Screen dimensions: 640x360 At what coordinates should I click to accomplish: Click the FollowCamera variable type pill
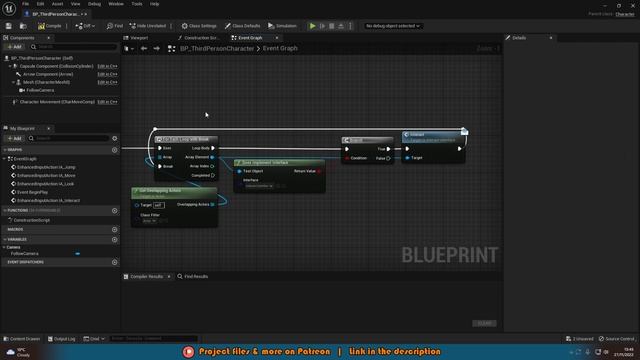point(78,254)
